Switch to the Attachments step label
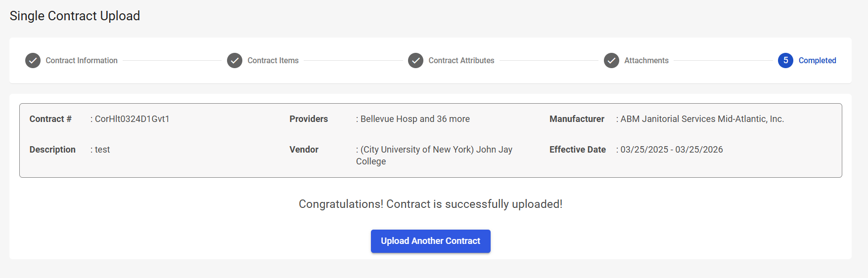Image resolution: width=868 pixels, height=278 pixels. 646,61
